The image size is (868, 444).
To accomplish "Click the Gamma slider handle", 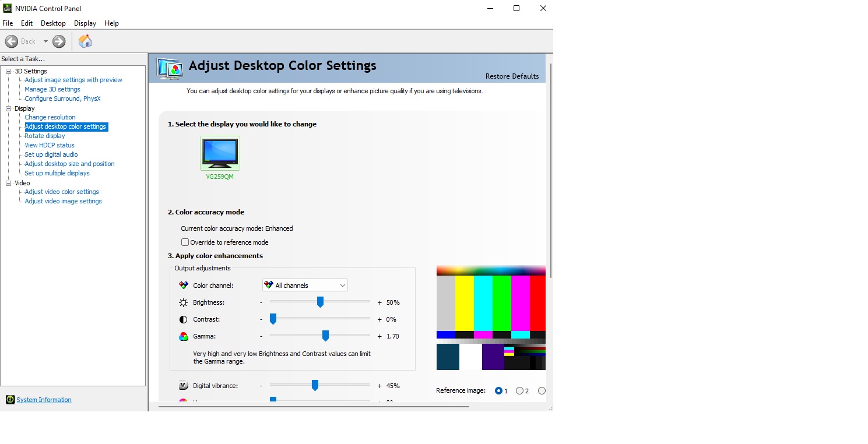I will tap(325, 336).
